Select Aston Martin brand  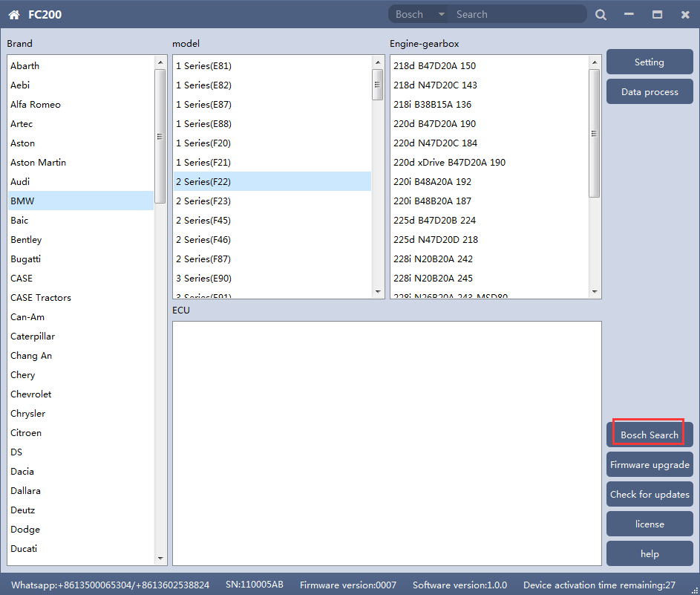tap(81, 162)
